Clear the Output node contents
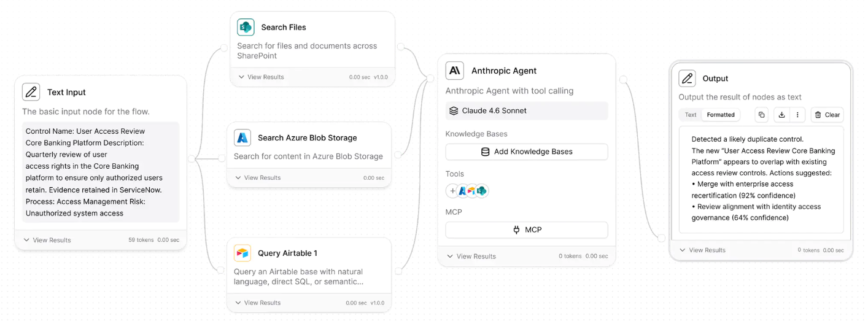Image resolution: width=868 pixels, height=324 pixels. [x=827, y=115]
